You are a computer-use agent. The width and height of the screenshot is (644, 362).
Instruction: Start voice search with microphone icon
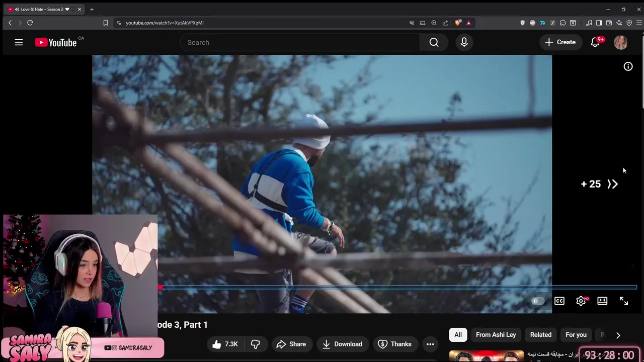[464, 42]
